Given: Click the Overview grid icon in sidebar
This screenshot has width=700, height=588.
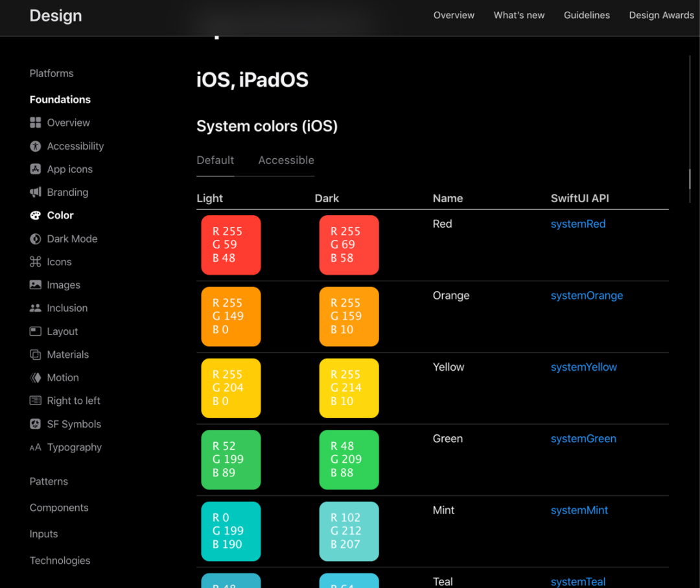Looking at the screenshot, I should pos(35,123).
